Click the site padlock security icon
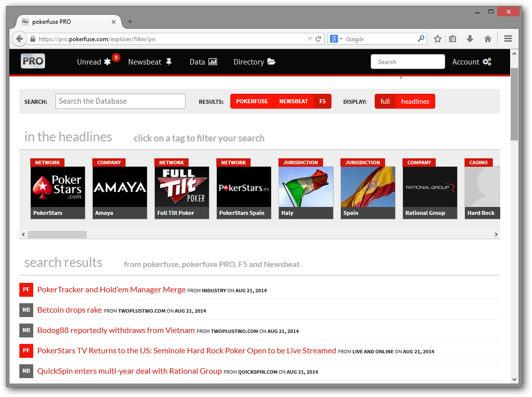The image size is (532, 397). click(33, 39)
